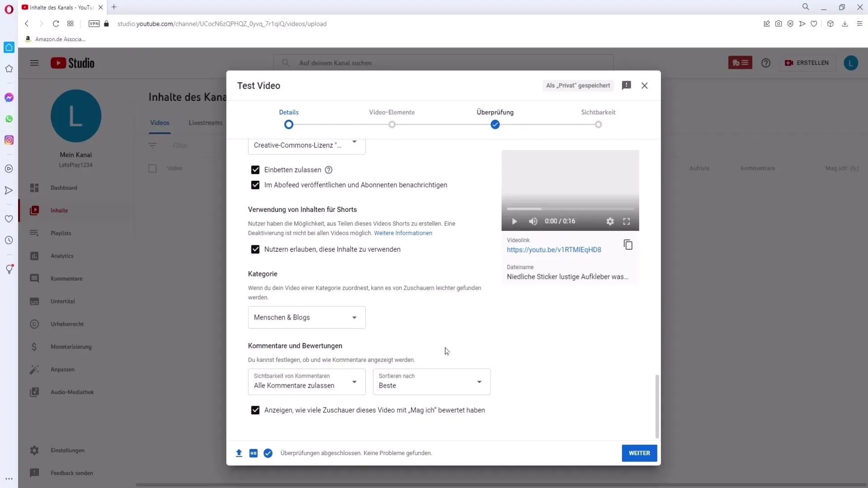The width and height of the screenshot is (868, 488).
Task: Open Kommentare in left navigation
Action: 66,279
